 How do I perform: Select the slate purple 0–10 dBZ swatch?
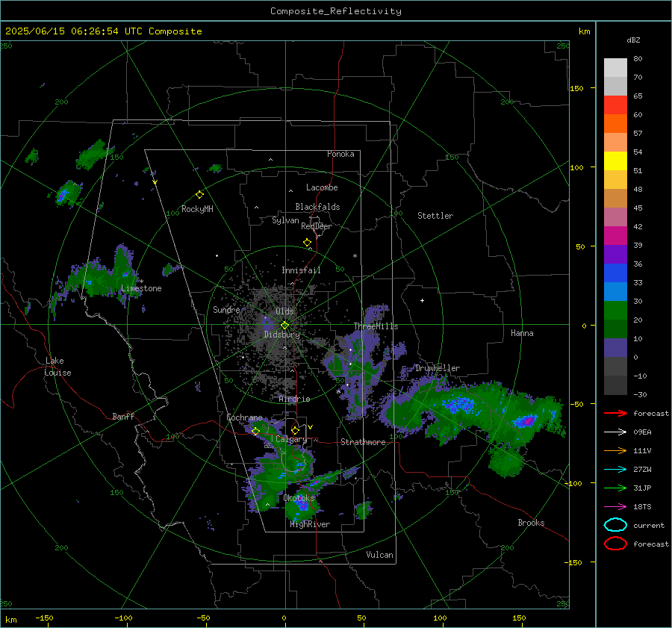[615, 348]
